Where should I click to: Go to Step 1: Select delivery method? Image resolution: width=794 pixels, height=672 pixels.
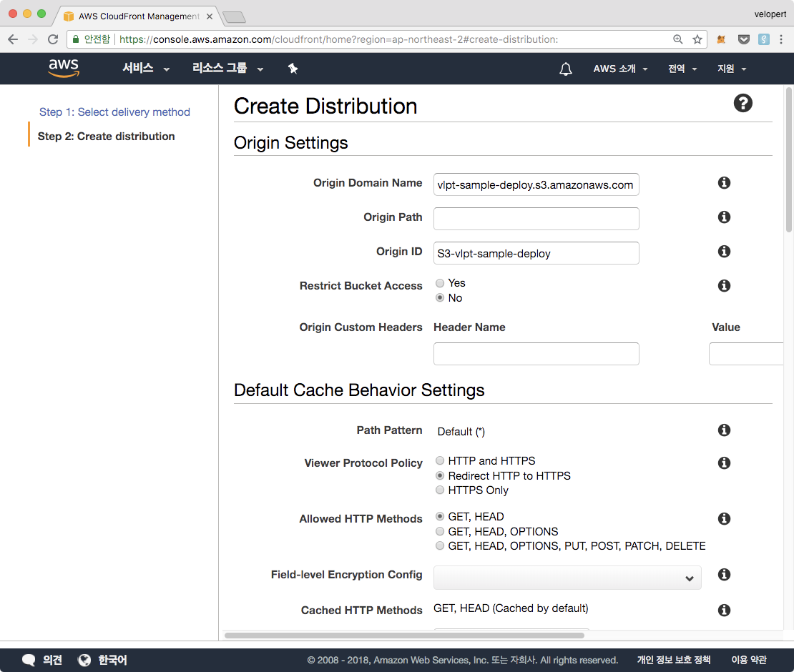114,112
